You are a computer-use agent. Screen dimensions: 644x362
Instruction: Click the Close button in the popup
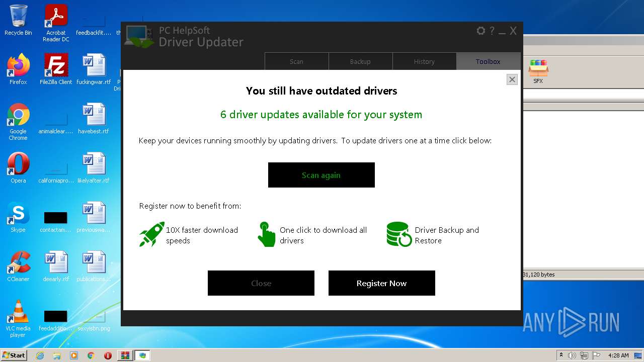click(x=261, y=283)
